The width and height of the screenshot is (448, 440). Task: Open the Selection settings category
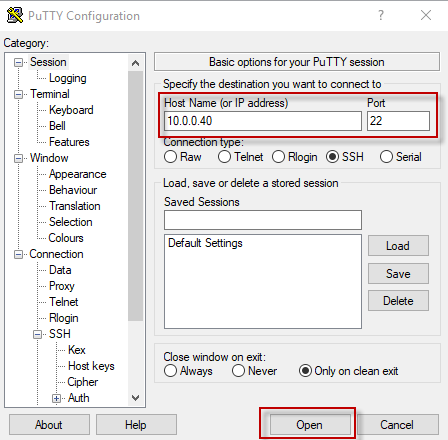(71, 222)
